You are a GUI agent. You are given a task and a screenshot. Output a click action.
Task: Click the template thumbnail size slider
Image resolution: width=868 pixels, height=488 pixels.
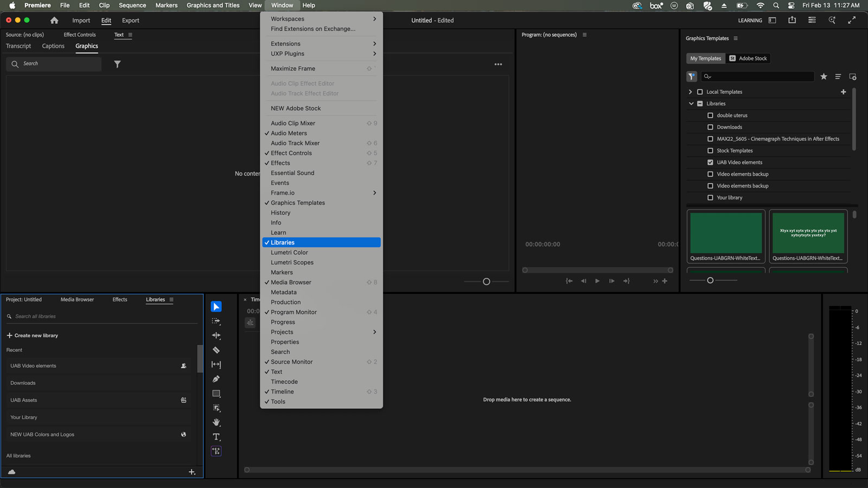710,280
